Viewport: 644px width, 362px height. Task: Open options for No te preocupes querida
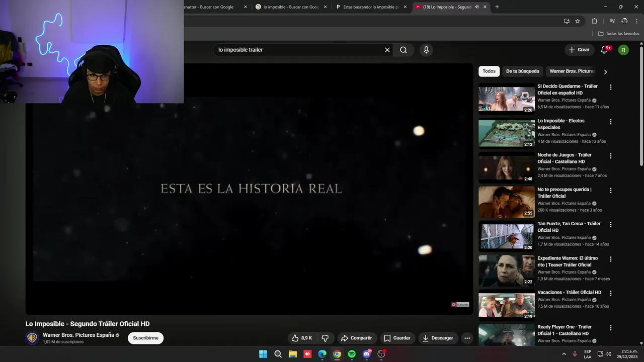coord(611,191)
